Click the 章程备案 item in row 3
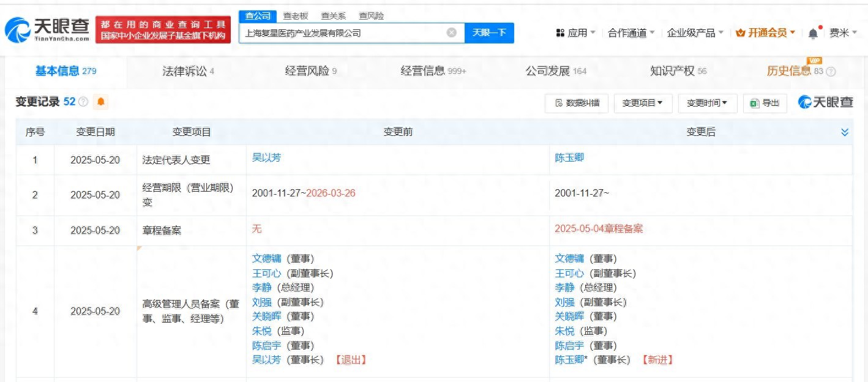 162,231
